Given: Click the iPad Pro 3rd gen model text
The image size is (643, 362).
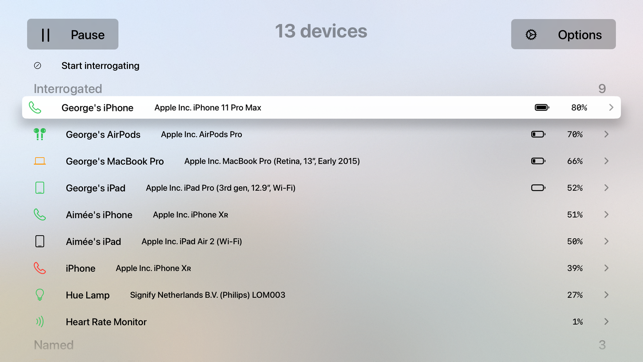Looking at the screenshot, I should (x=220, y=188).
